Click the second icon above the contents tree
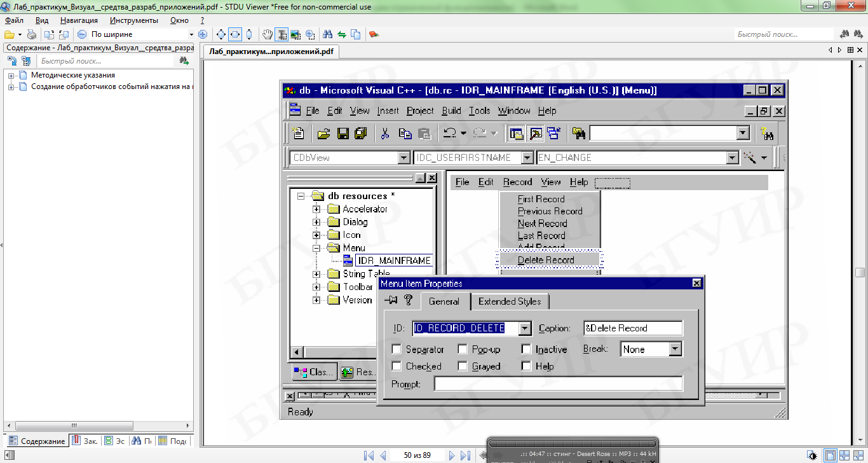The image size is (868, 463). (26, 61)
